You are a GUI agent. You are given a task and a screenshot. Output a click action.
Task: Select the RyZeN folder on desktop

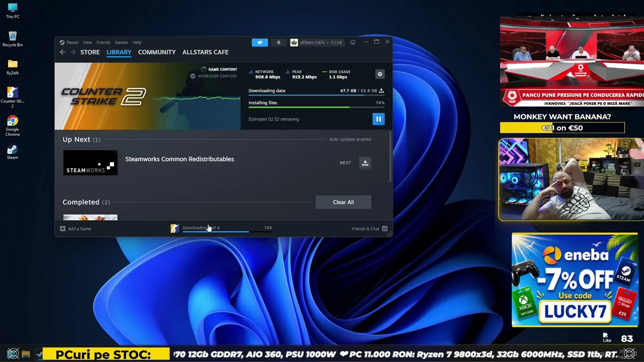tap(13, 67)
